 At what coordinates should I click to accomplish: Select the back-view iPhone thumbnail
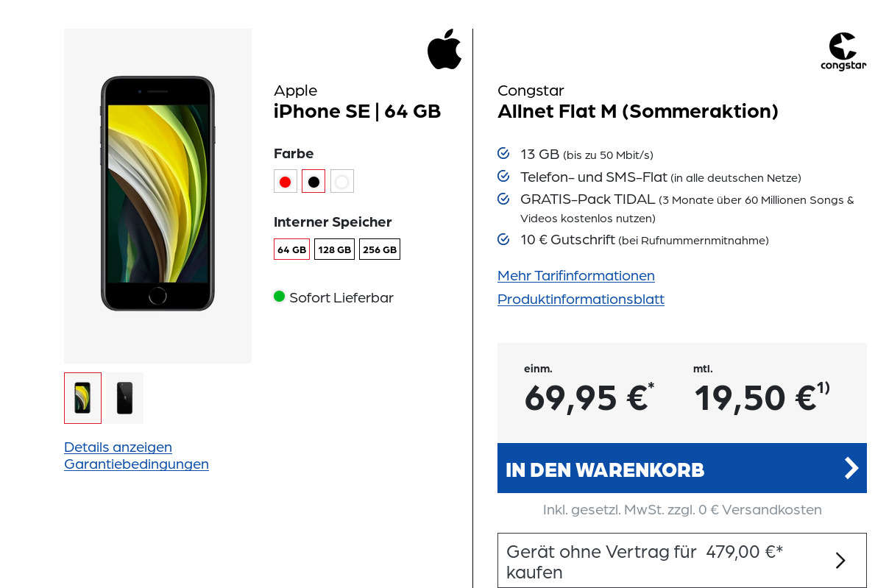pyautogui.click(x=124, y=397)
